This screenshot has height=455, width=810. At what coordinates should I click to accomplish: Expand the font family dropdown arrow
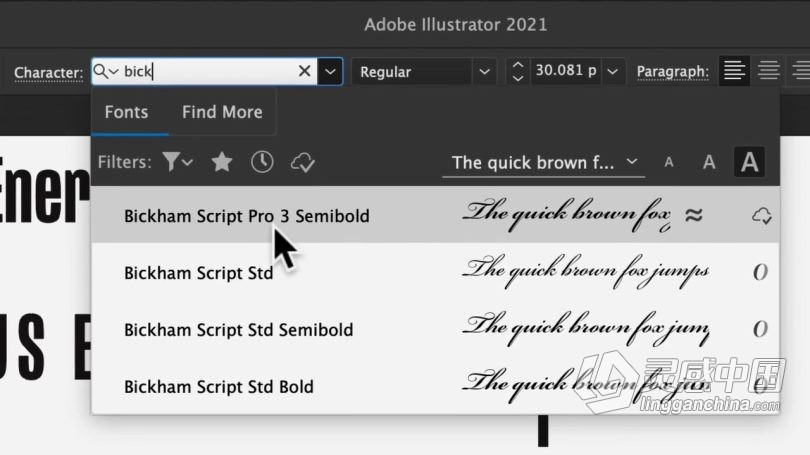coord(330,71)
